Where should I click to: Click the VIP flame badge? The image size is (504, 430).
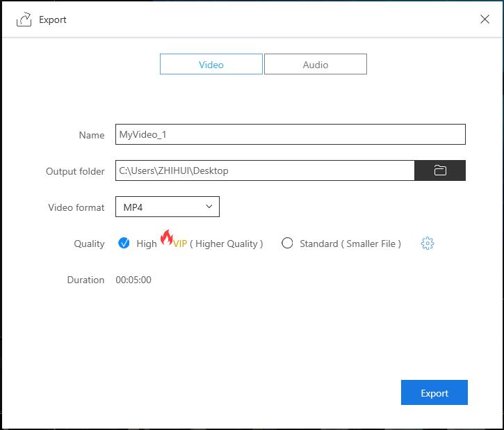pos(167,237)
